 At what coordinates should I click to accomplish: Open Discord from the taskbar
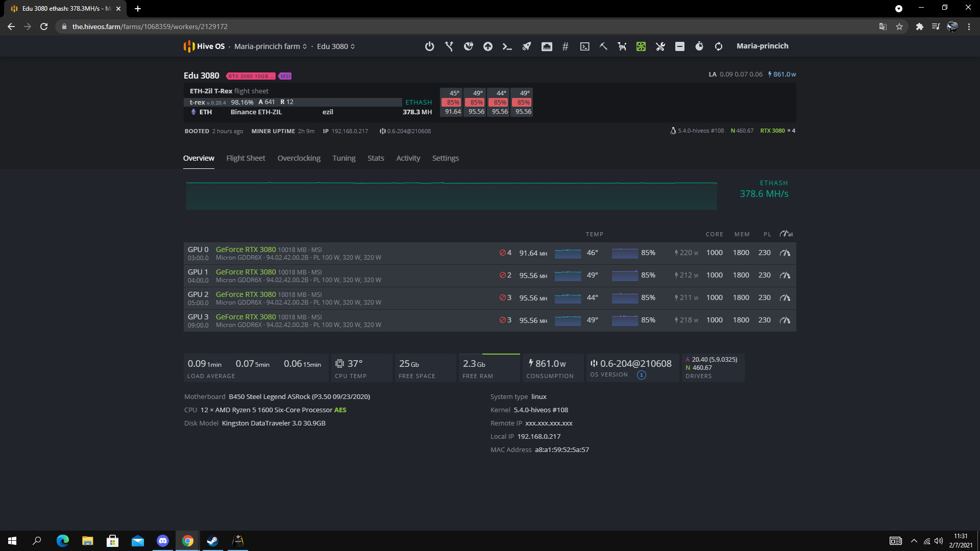[x=163, y=541]
